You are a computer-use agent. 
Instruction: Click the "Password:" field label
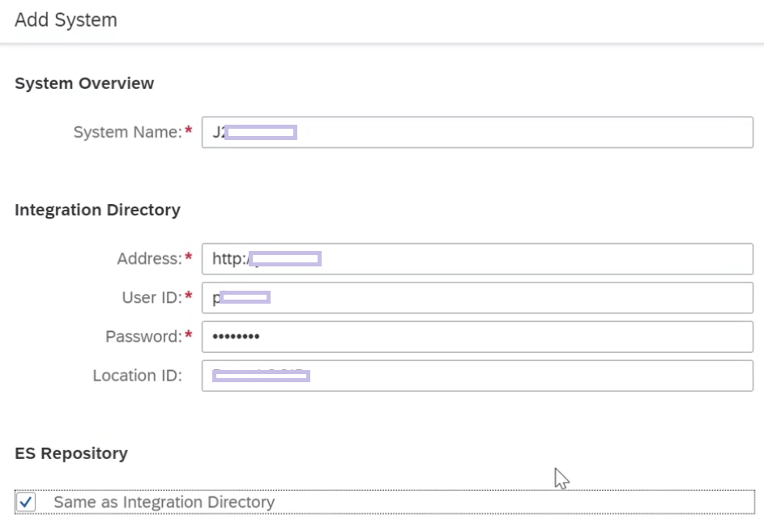143,337
